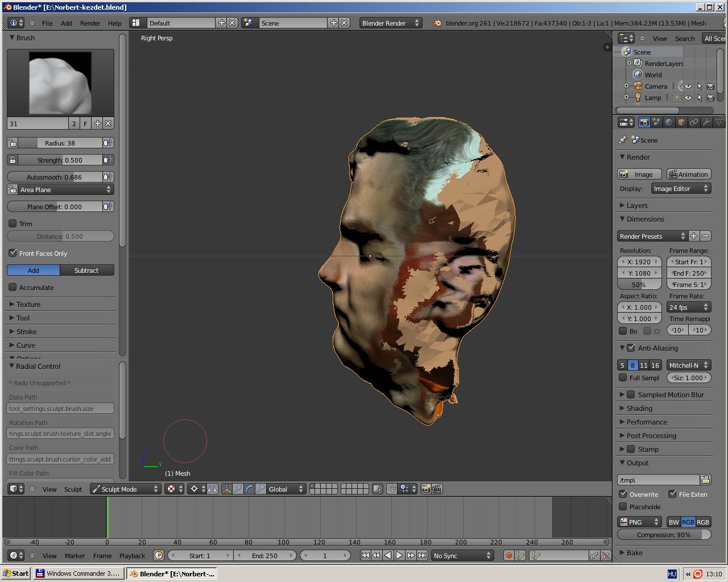Open the Object Constraints chain tab
This screenshot has width=728, height=582.
[694, 122]
